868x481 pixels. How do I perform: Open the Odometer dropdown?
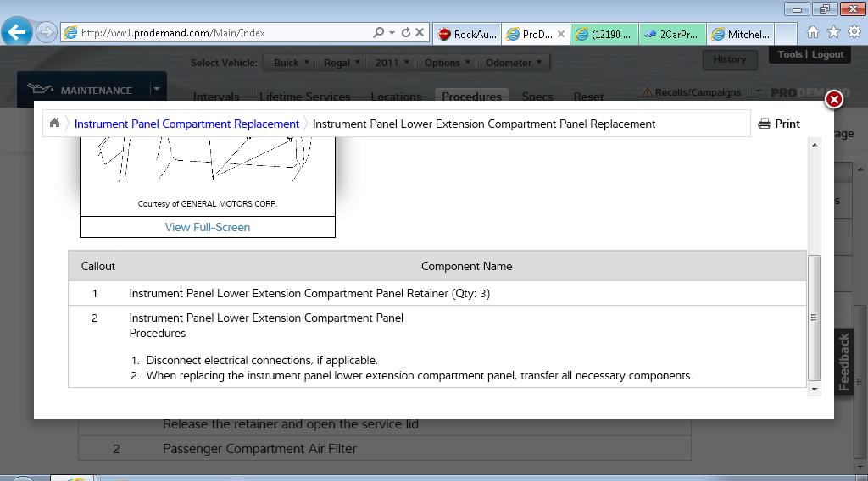[513, 63]
